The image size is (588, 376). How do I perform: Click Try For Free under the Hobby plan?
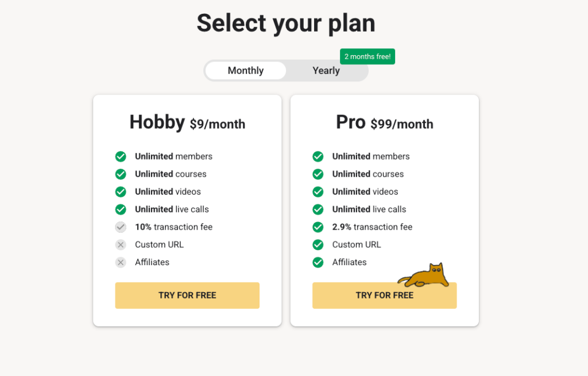click(187, 295)
